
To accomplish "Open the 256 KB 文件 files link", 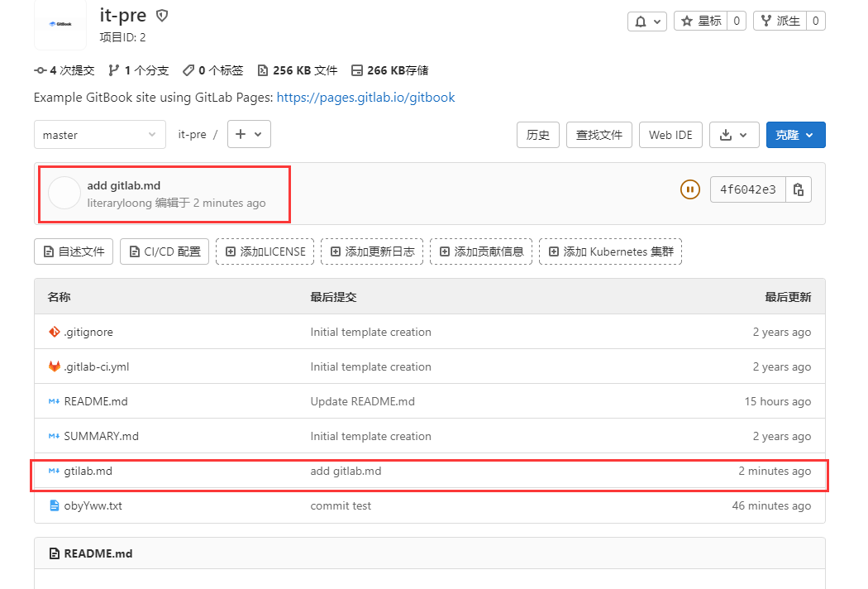I will point(298,70).
